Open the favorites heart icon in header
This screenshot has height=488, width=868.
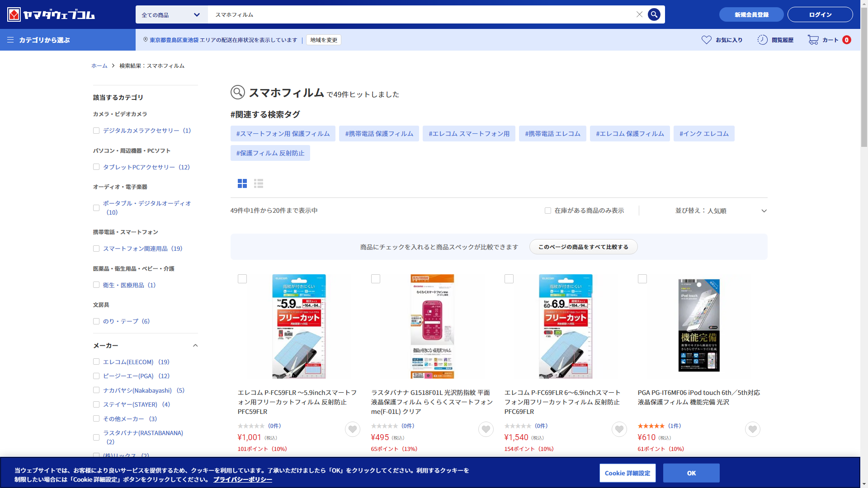707,40
